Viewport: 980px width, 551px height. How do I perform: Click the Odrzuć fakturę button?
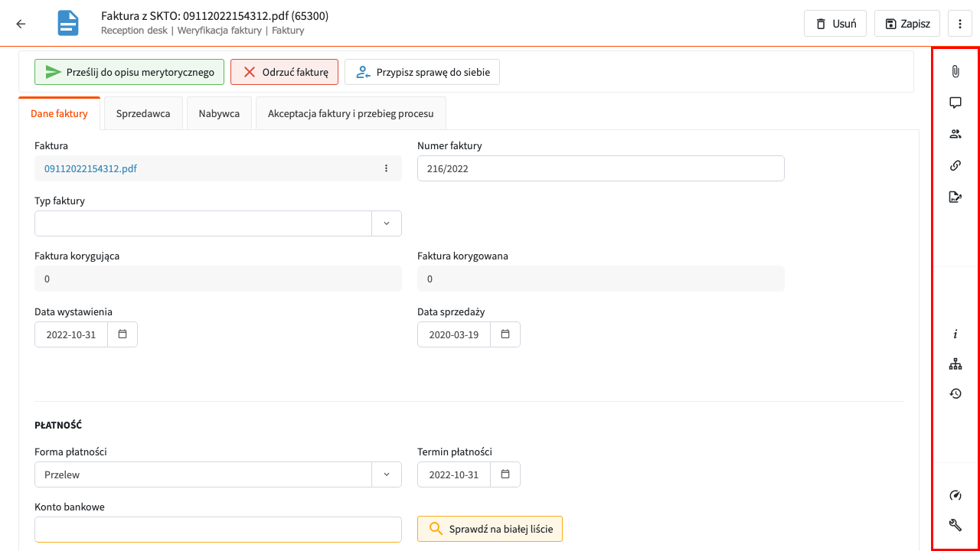(x=284, y=72)
